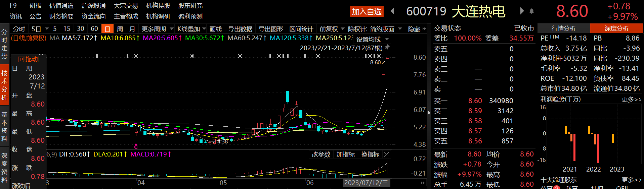
Task: Click MA30:5.672 green average label
Action: (205, 38)
